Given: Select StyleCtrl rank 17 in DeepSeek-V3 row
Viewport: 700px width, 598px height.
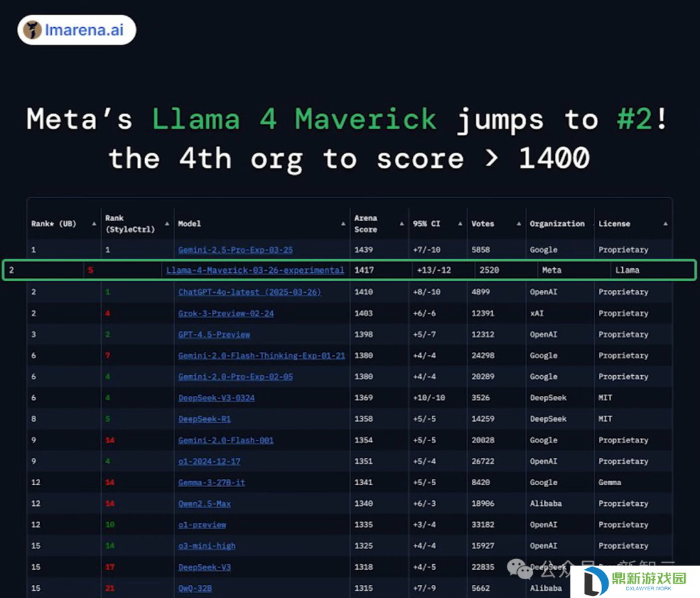Looking at the screenshot, I should pyautogui.click(x=110, y=567).
